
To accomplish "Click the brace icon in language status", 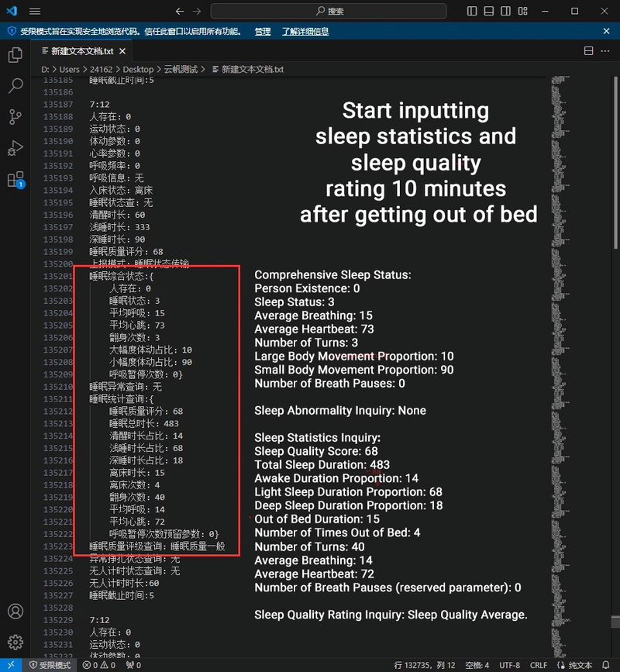I will (x=561, y=665).
